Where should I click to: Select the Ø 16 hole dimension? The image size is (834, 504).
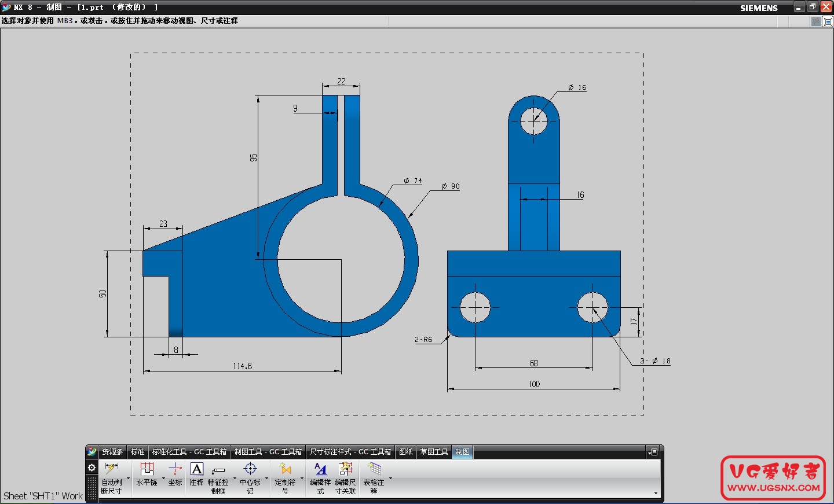tap(577, 87)
